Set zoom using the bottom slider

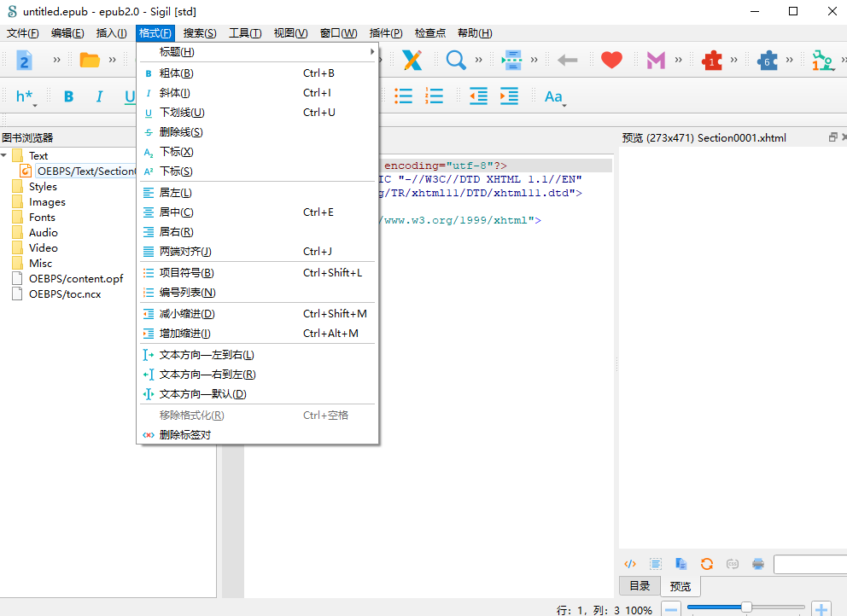pyautogui.click(x=747, y=608)
